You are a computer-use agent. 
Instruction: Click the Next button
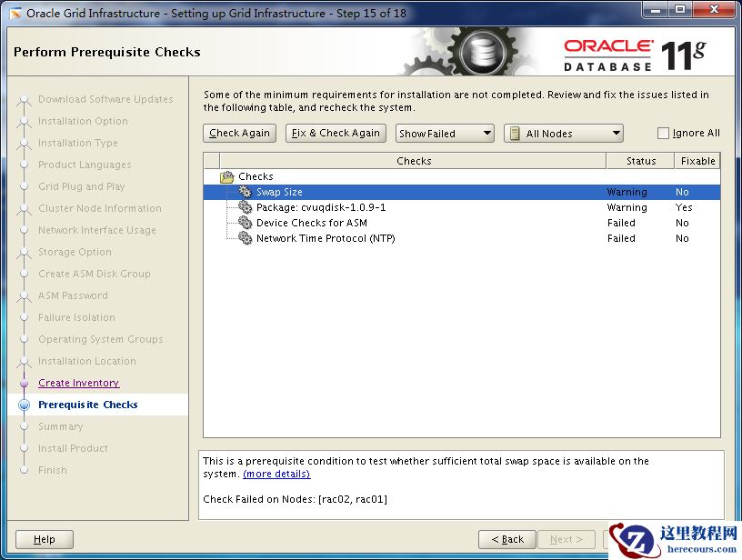567,539
